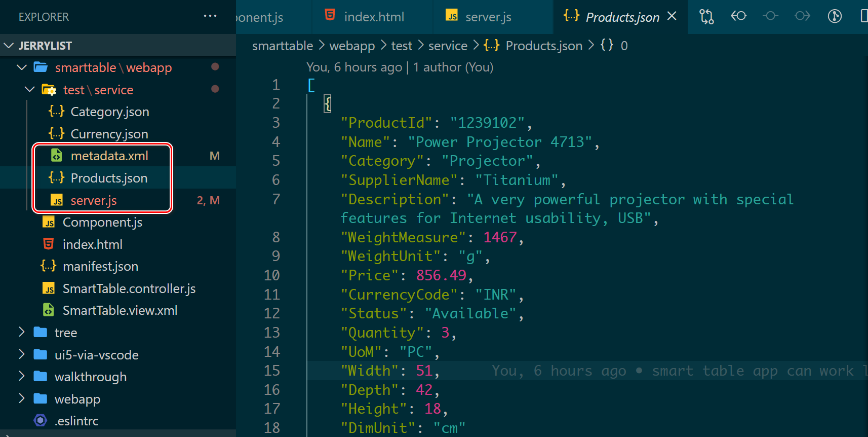868x437 pixels.
Task: Click smarttable in the breadcrumb
Action: [x=283, y=46]
